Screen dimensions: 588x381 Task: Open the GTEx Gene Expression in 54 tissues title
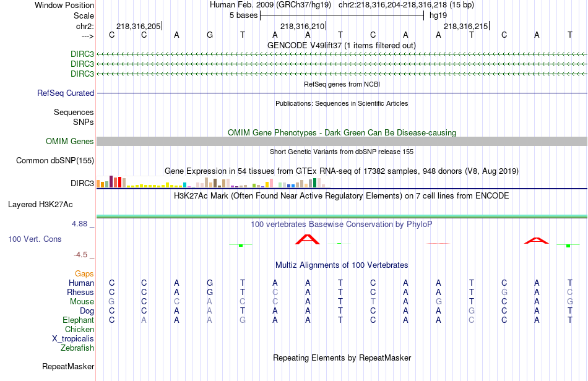pos(342,171)
